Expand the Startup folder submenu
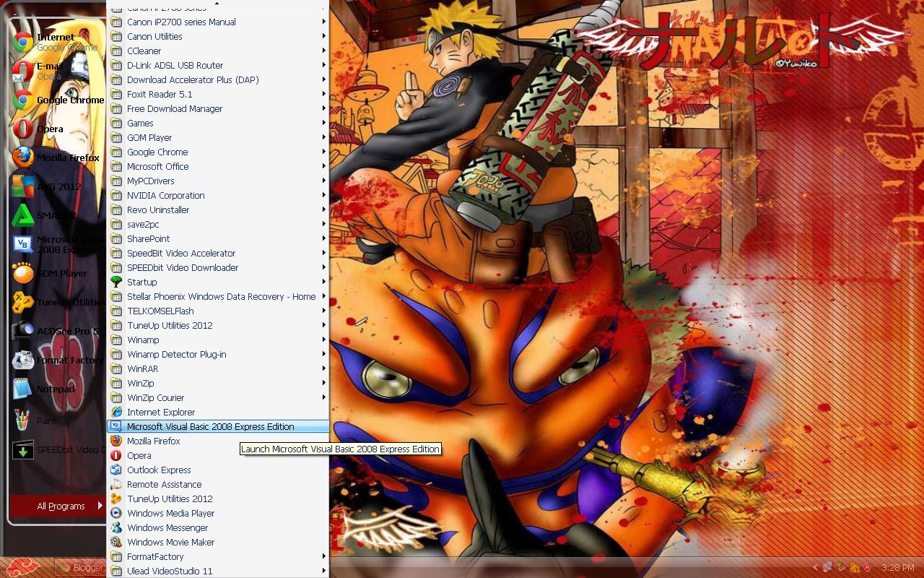This screenshot has width=924, height=578. [x=141, y=282]
